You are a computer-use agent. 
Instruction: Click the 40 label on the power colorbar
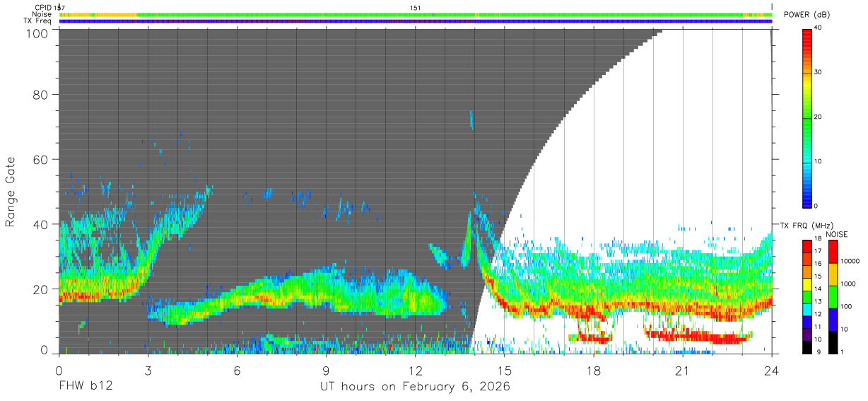click(818, 28)
